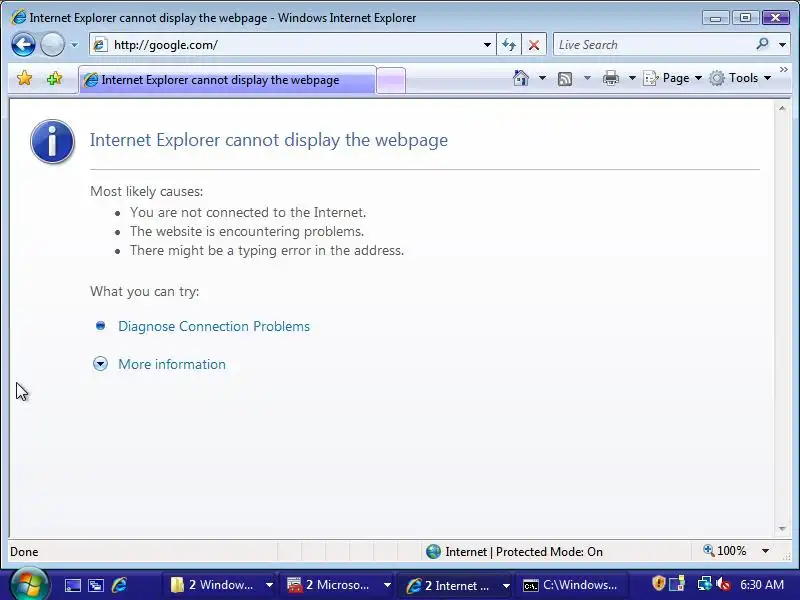Click Switch between windows quick launch icon
This screenshot has width=800, height=600.
point(96,585)
